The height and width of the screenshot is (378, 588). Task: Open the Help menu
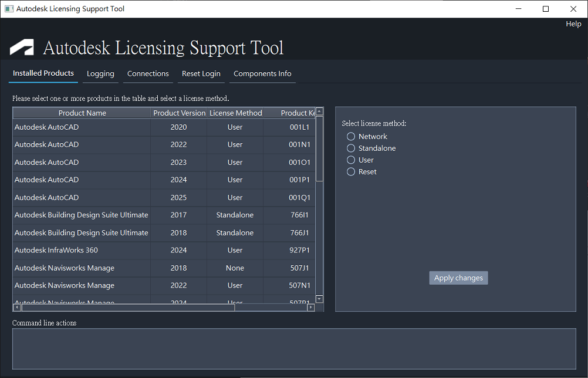tap(573, 23)
